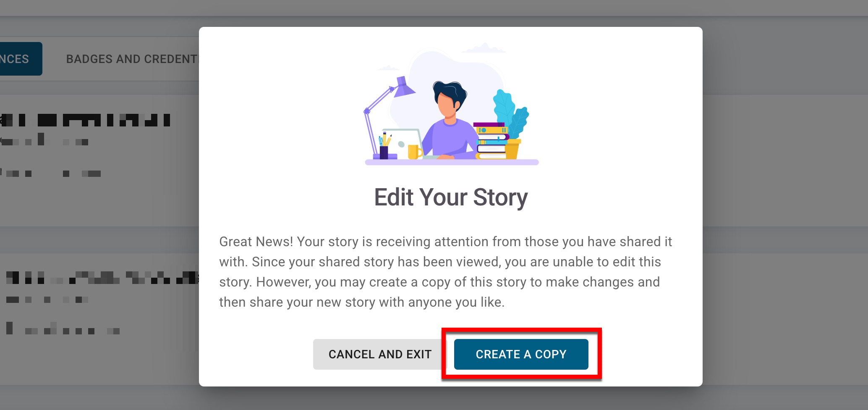The image size is (868, 410).
Task: Click the stack of books illustration
Action: (x=490, y=141)
